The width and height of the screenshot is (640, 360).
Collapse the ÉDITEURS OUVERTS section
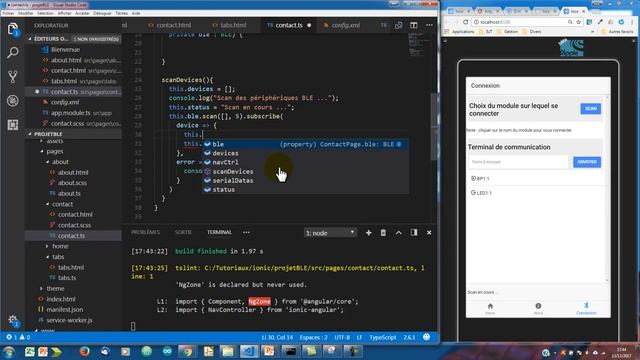[74, 39]
